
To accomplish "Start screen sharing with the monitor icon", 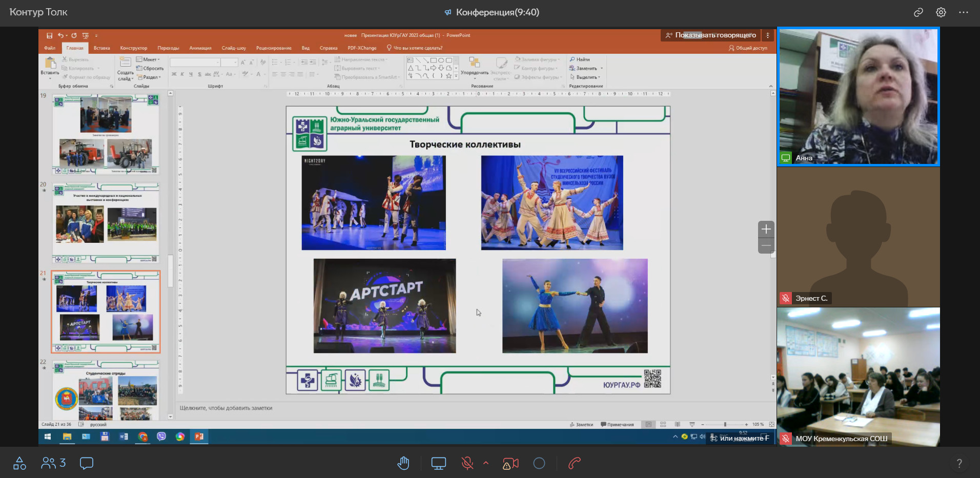I will pyautogui.click(x=438, y=464).
